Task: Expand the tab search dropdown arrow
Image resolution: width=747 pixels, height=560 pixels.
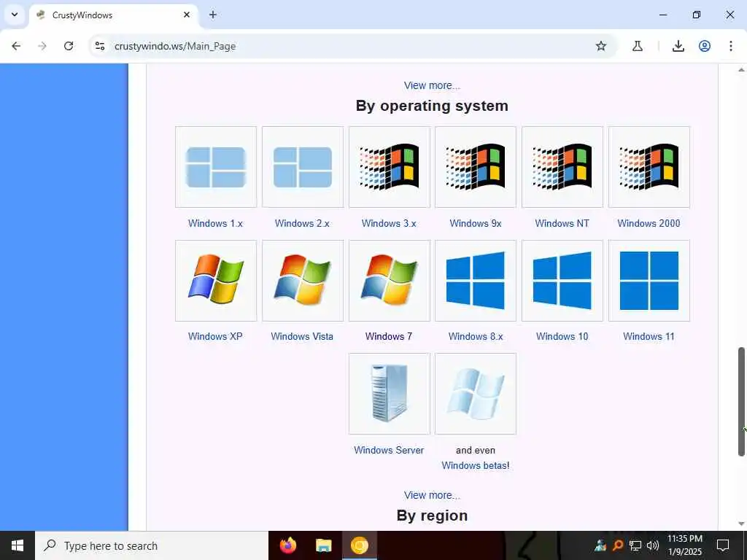Action: [15, 15]
